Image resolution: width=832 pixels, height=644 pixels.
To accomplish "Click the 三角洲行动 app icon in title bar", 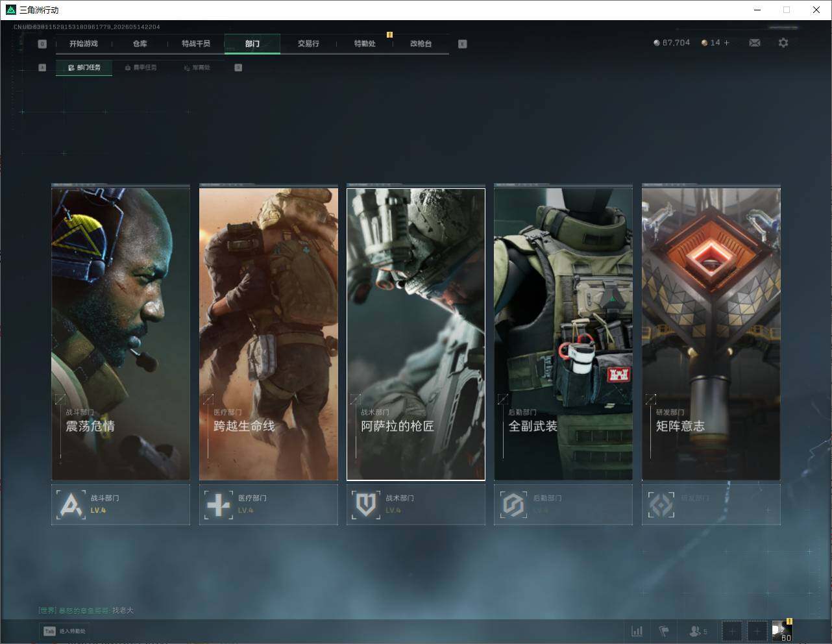I will tap(10, 10).
